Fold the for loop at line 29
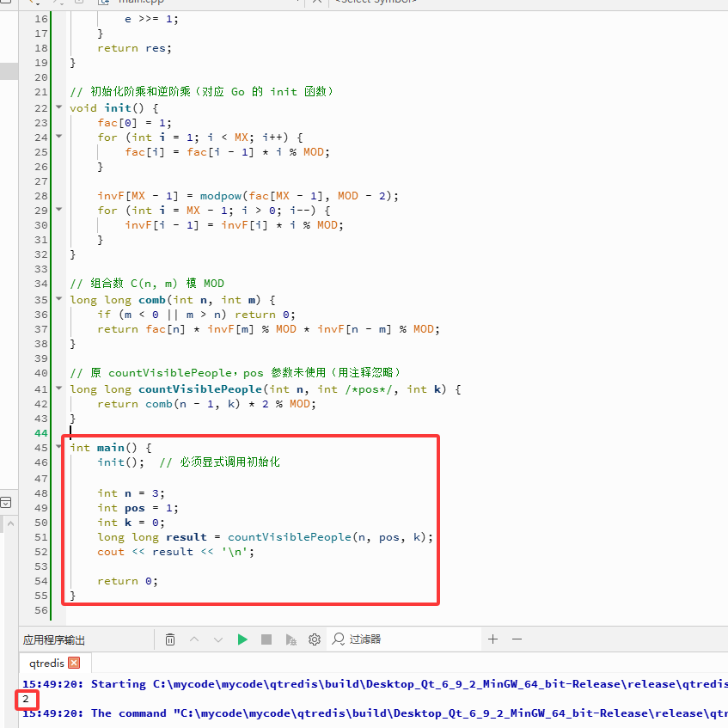The image size is (728, 728). click(x=59, y=210)
